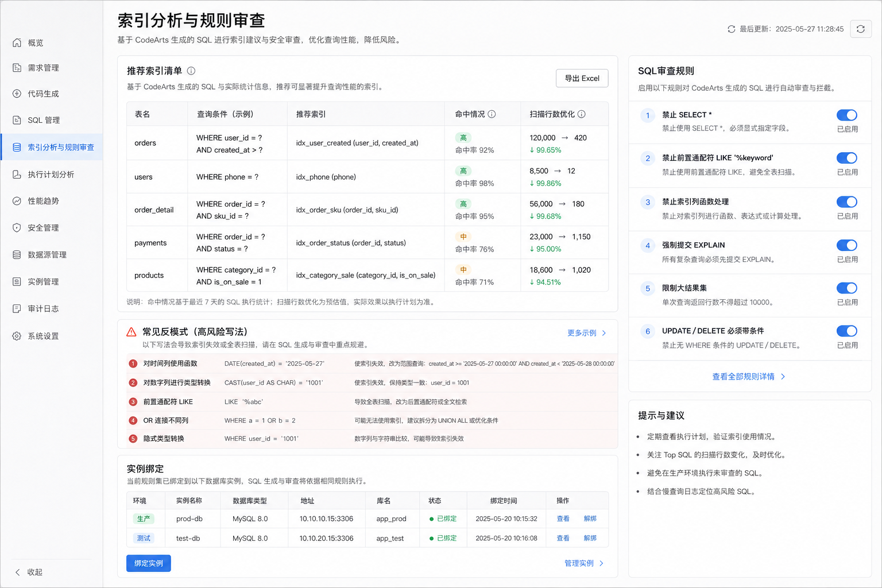This screenshot has height=588, width=882.
Task: Turn off the 禁止索引列函数处理 switch
Action: (847, 202)
